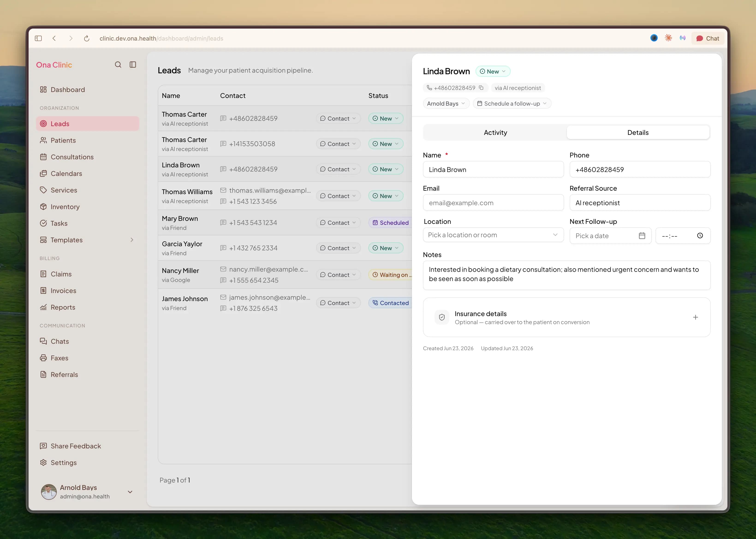Reload the page using browser refresh icon
This screenshot has height=539, width=756.
pyautogui.click(x=87, y=38)
